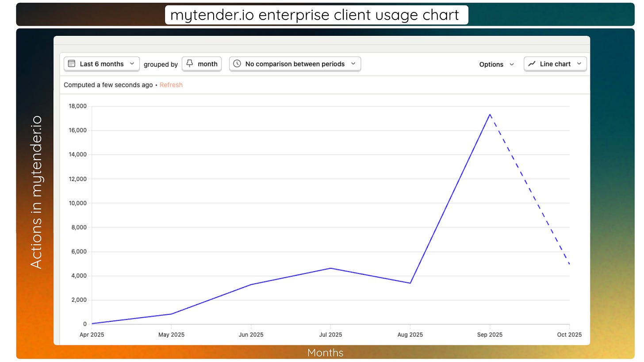
Task: Click the line chart trend icon
Action: click(x=532, y=64)
